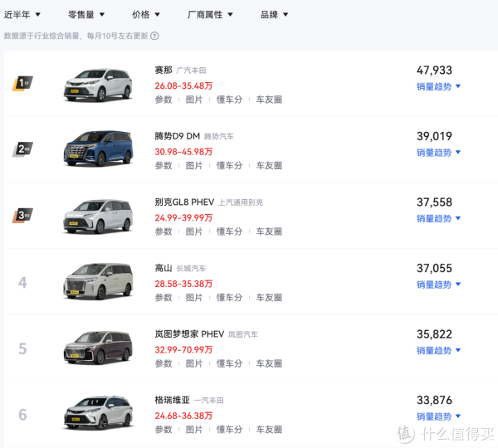Open the 价格 price filter
This screenshot has height=448, width=498.
point(146,15)
